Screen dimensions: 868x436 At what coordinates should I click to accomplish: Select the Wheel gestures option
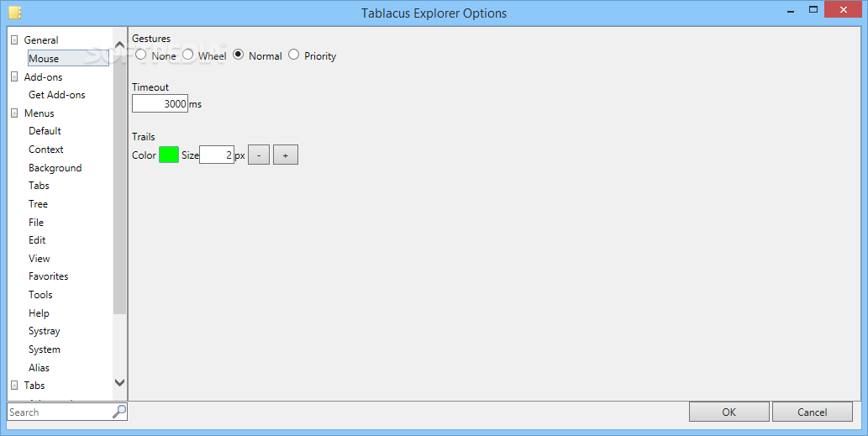click(187, 55)
